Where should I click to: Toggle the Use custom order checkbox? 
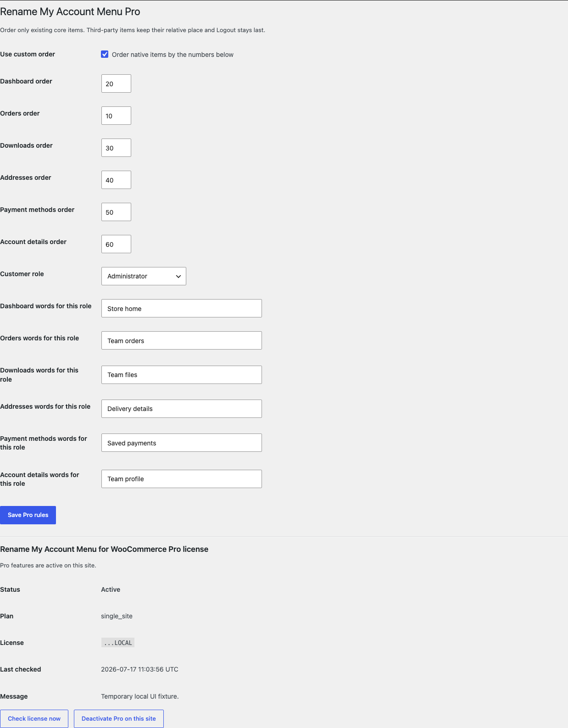pos(105,54)
